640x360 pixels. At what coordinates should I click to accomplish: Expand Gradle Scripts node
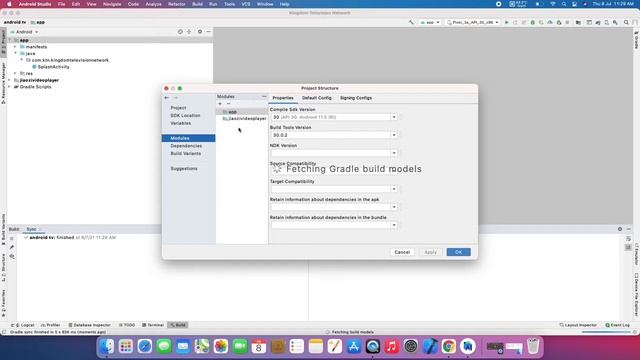[10, 87]
